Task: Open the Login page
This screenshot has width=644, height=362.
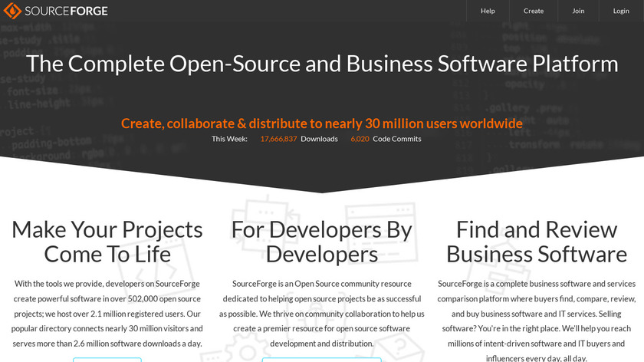Action: [x=621, y=11]
